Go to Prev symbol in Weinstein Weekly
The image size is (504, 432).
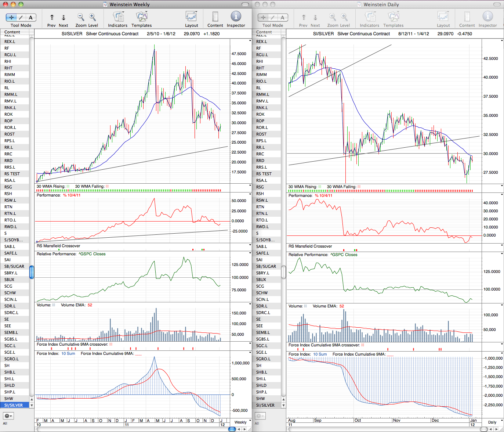[52, 20]
